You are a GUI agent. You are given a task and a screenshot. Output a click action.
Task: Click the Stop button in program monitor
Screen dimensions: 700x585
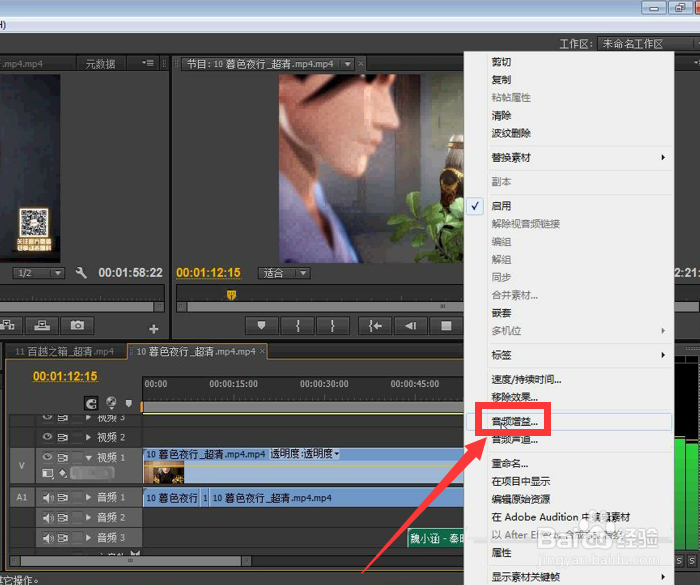[446, 326]
